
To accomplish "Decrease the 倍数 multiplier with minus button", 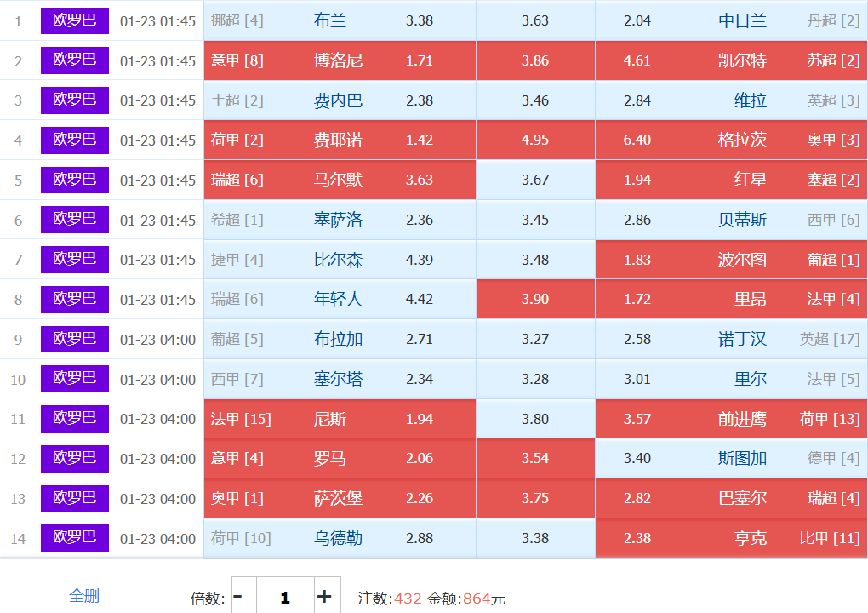I will 237,597.
